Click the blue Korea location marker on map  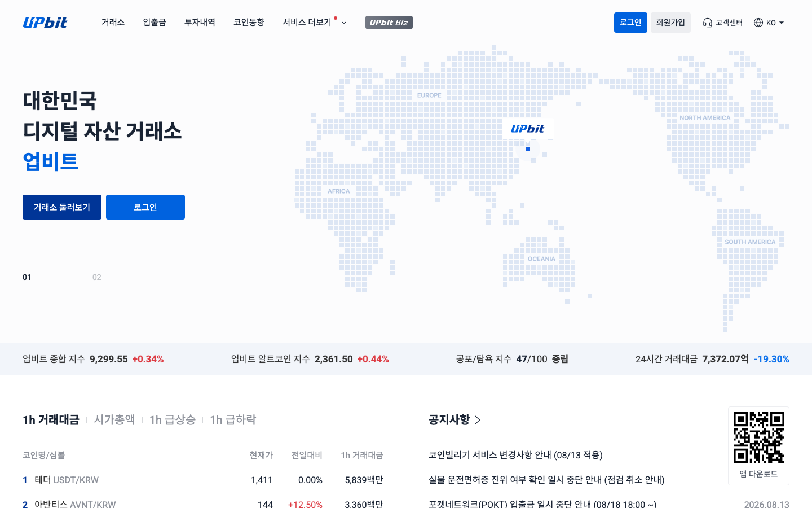point(528,149)
